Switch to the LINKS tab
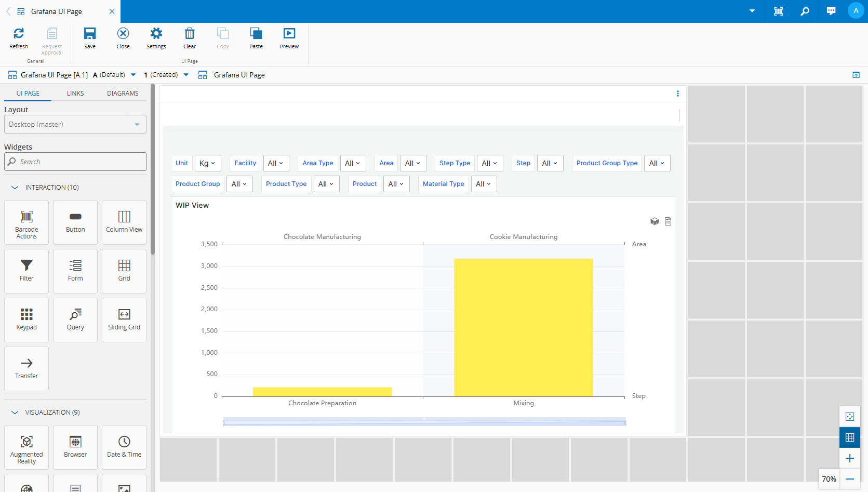Viewport: 868px width, 492px height. pos(75,94)
